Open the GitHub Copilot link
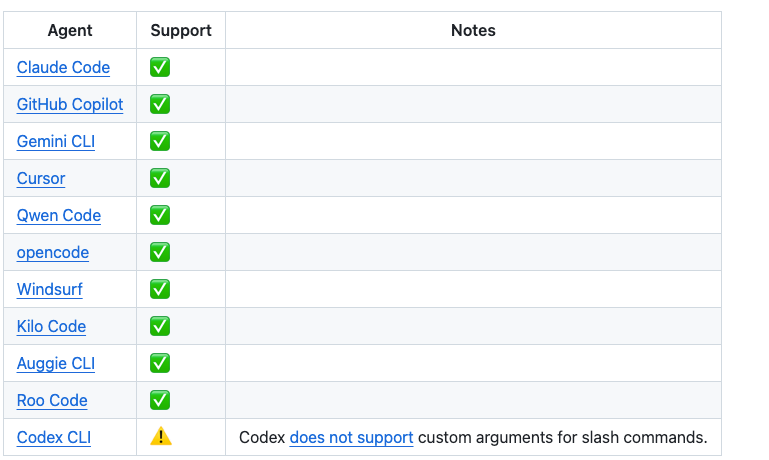Image resolution: width=769 pixels, height=460 pixels. [70, 105]
